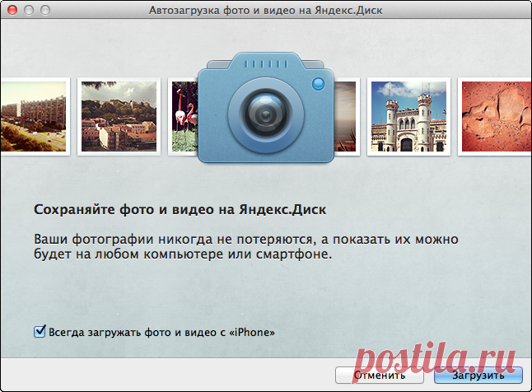Click the text 'Ваши фотографии никогда не потеряются'
Screen dimensions: 532x392
click(x=173, y=240)
